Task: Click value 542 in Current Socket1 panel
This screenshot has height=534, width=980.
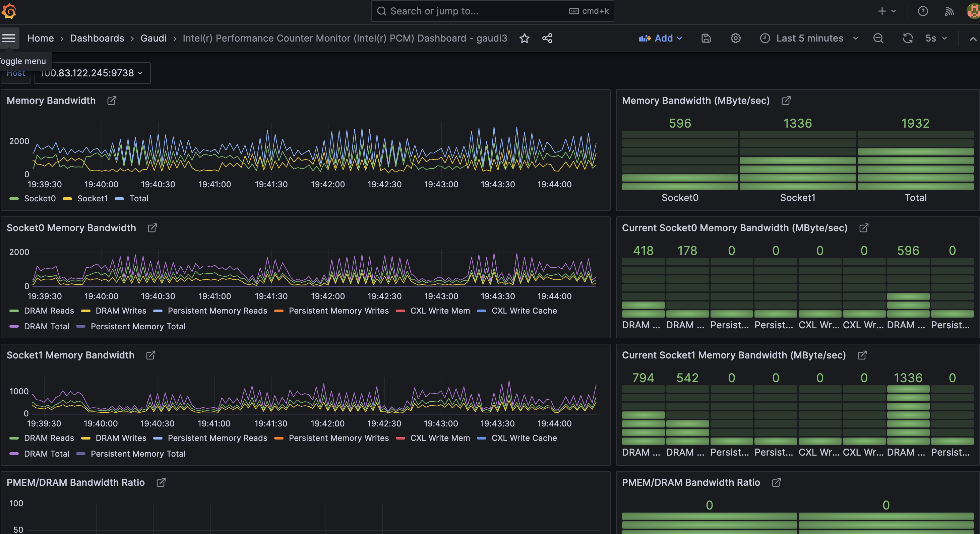Action: click(687, 378)
